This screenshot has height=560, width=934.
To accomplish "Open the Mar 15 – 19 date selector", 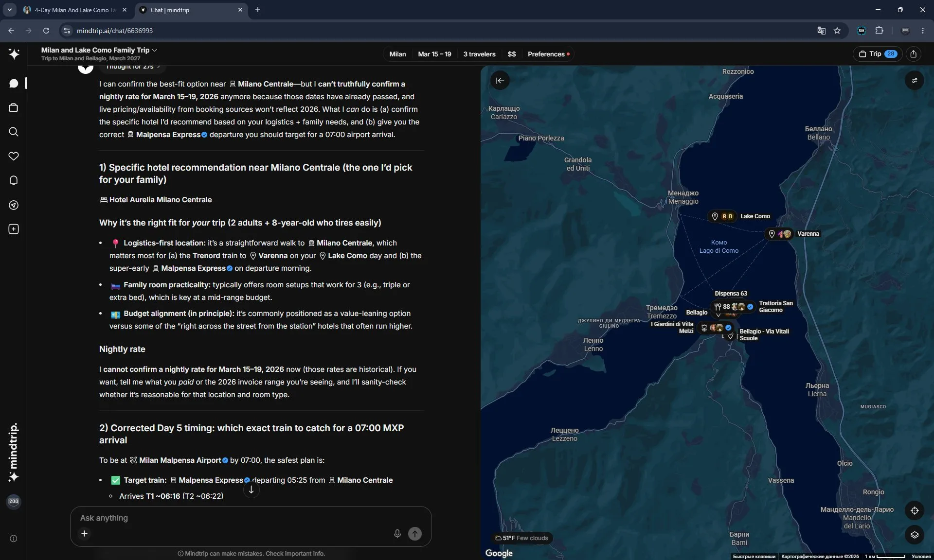I will [x=434, y=54].
